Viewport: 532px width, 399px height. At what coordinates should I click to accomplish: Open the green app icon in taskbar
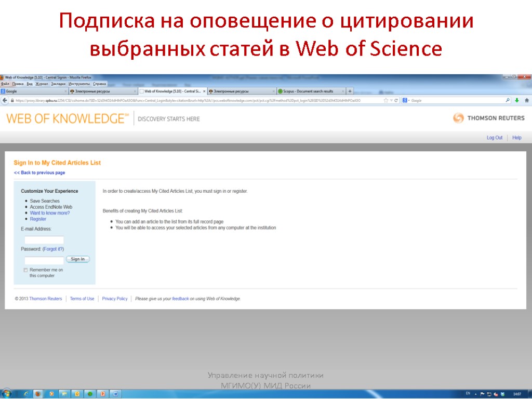90,394
